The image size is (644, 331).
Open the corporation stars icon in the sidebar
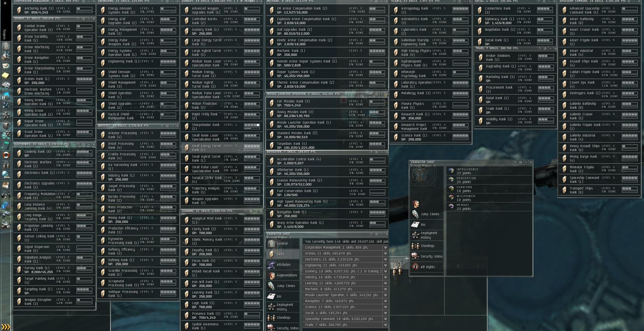tap(6, 116)
